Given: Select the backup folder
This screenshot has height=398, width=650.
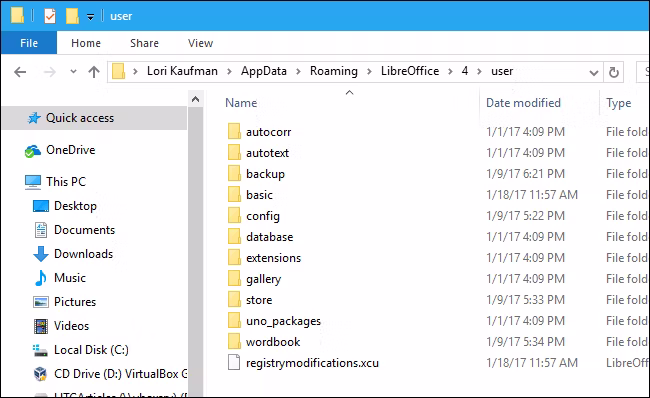Looking at the screenshot, I should tap(265, 174).
